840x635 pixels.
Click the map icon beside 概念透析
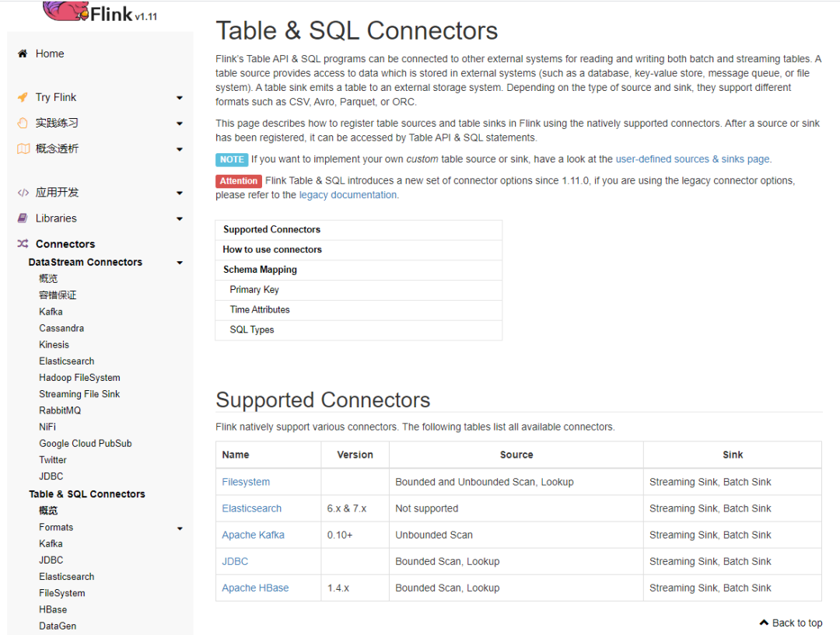click(x=23, y=148)
